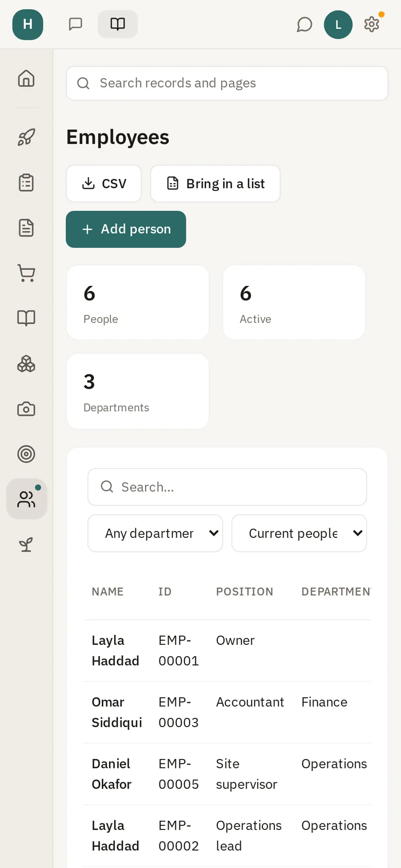Image resolution: width=401 pixels, height=868 pixels.
Task: Open the stacked cubes icon in sidebar
Action: (x=26, y=364)
